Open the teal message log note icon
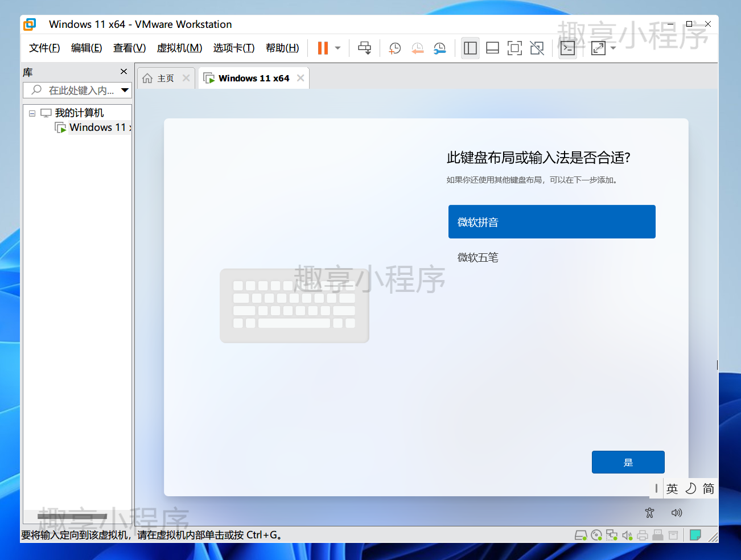Screen dimensions: 741x560 [695, 535]
